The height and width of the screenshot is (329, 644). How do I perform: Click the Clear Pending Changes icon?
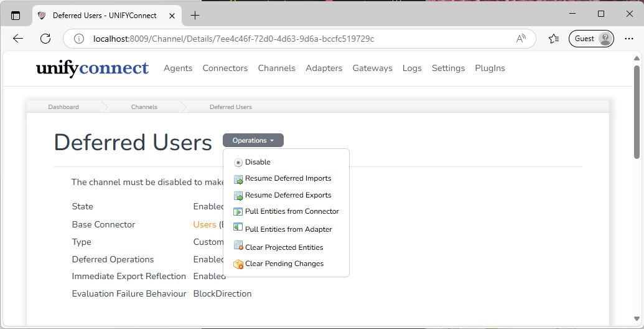click(238, 264)
